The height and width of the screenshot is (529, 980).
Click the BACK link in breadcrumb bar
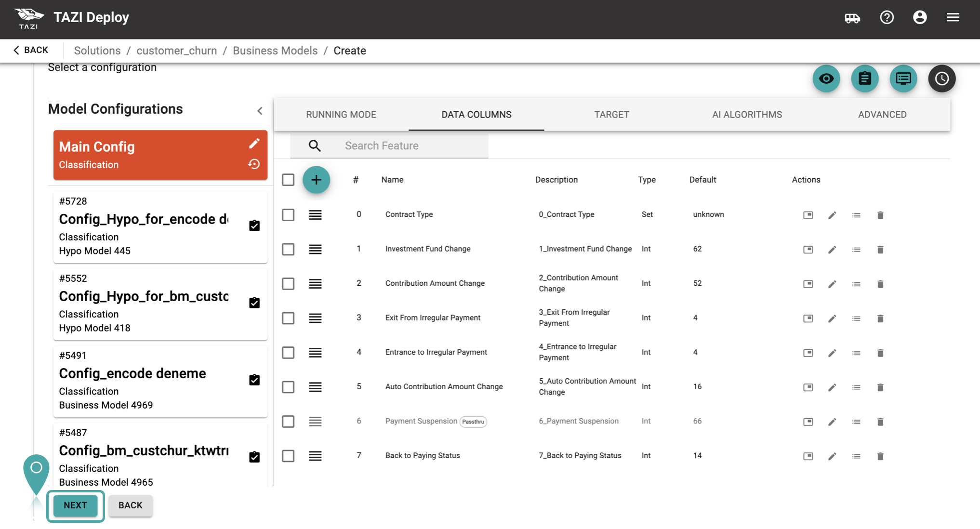click(x=31, y=50)
